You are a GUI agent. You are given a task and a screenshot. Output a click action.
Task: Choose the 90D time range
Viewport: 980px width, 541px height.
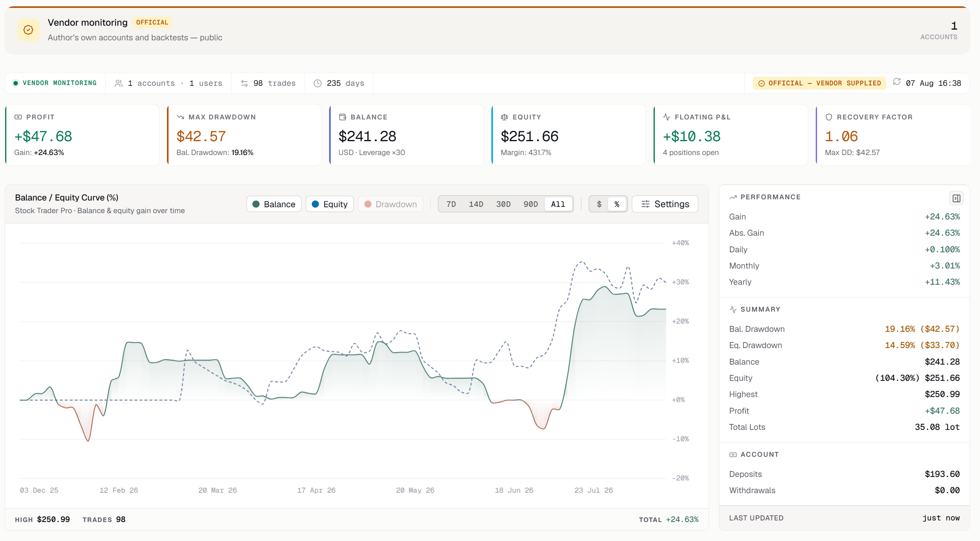coord(531,204)
